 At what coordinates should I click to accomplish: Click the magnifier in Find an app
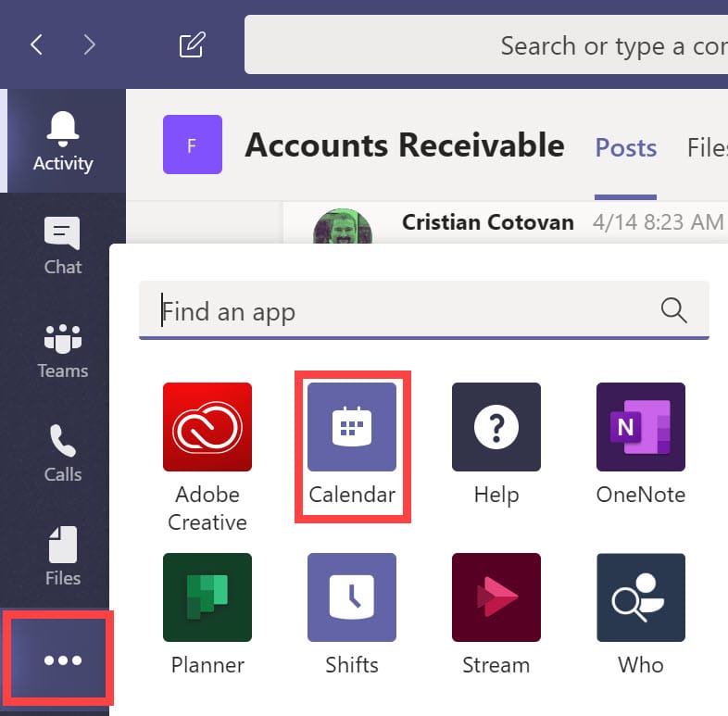(673, 310)
